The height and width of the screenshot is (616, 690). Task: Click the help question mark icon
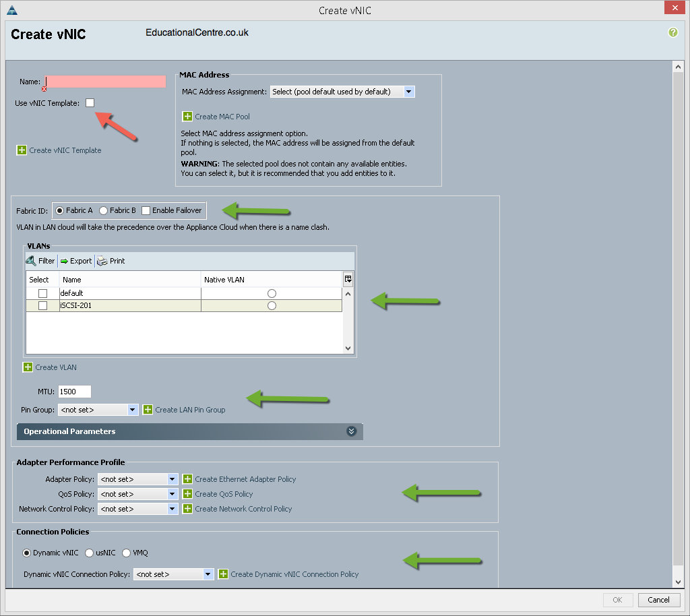click(x=673, y=32)
